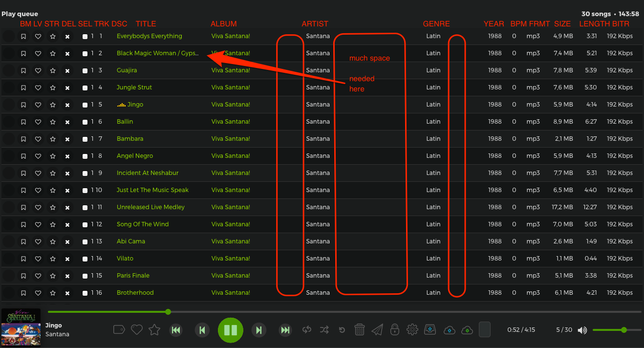The height and width of the screenshot is (348, 644).
Task: Click Viva Santana! album link for Brotherhood
Action: [231, 293]
